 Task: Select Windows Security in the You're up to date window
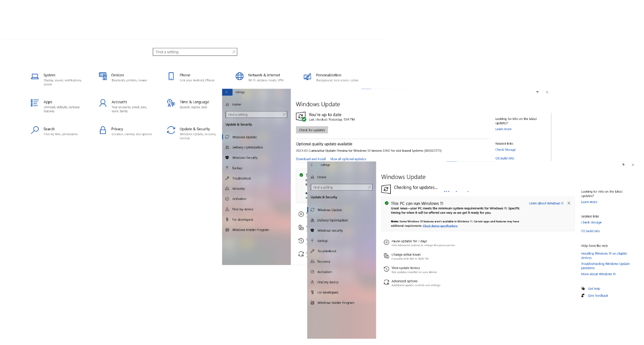[x=245, y=158]
